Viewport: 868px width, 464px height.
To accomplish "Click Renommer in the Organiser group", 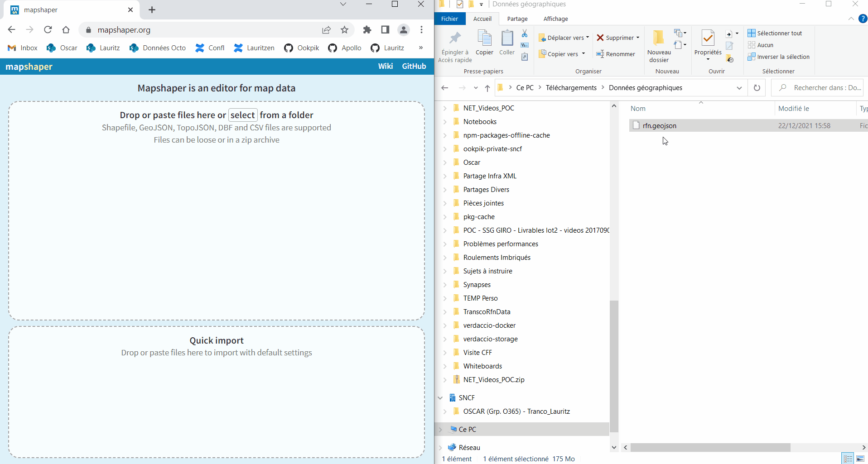I will [x=616, y=54].
